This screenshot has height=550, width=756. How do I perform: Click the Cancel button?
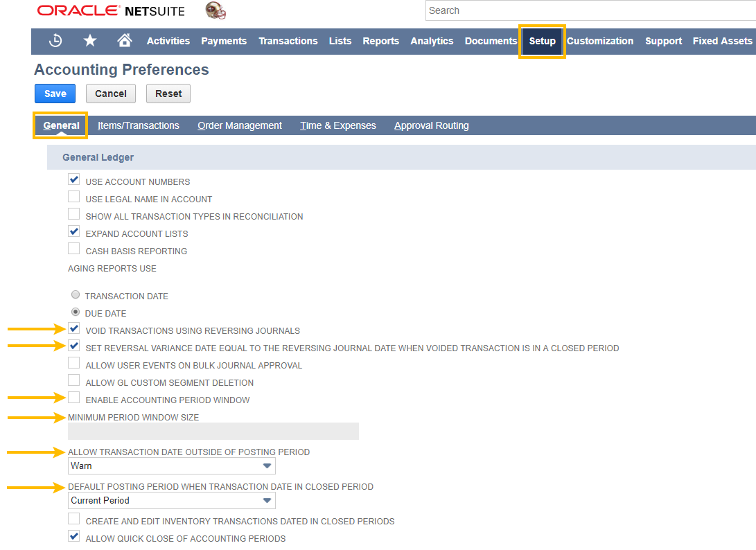111,94
